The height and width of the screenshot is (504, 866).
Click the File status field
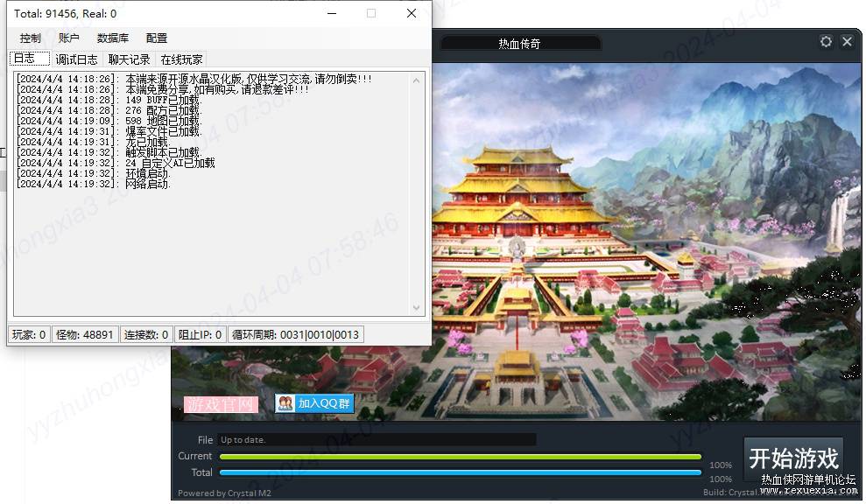377,440
